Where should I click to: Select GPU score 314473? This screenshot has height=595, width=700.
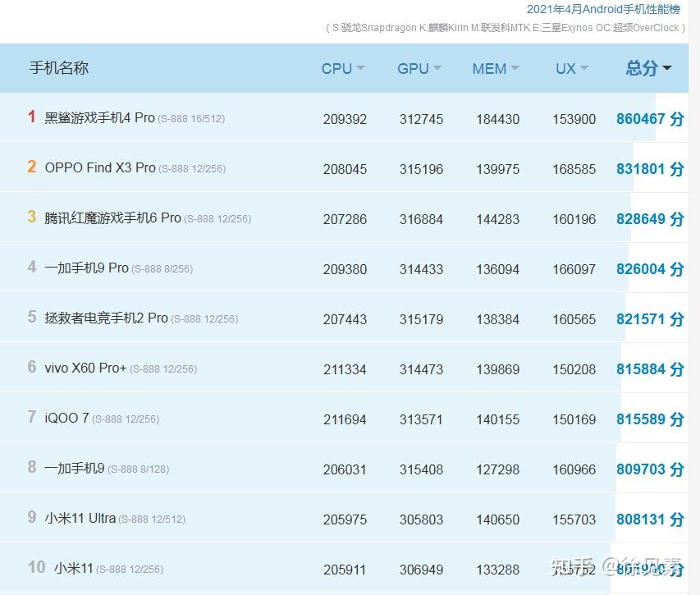tap(421, 369)
